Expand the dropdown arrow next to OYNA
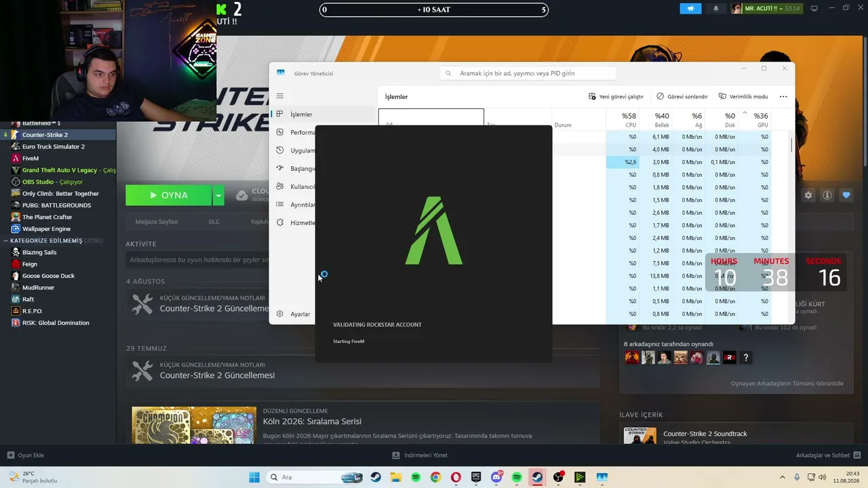868x488 pixels. point(218,195)
